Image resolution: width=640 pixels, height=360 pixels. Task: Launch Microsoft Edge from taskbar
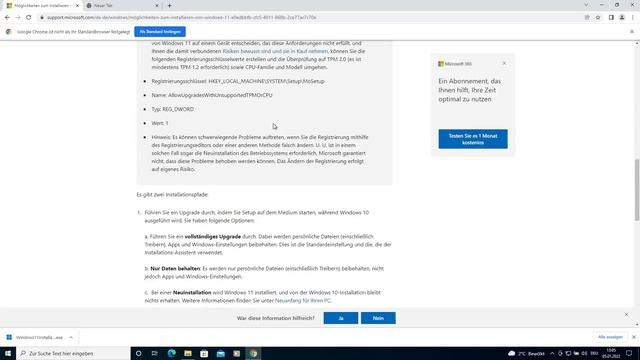click(x=171, y=353)
